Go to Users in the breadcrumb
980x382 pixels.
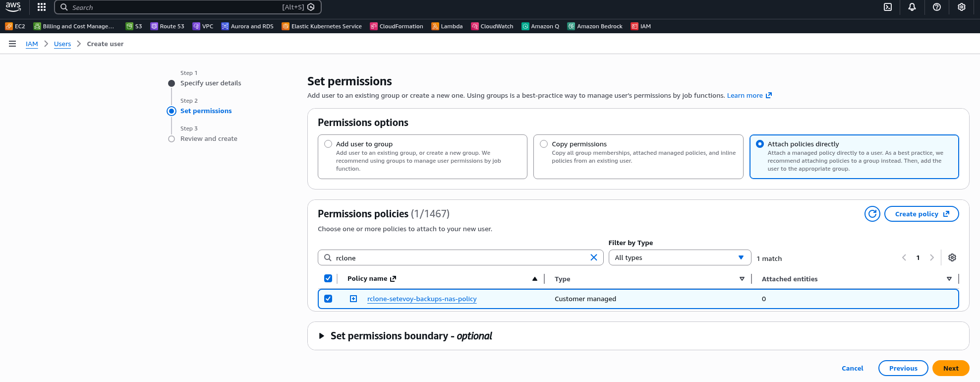pos(62,44)
